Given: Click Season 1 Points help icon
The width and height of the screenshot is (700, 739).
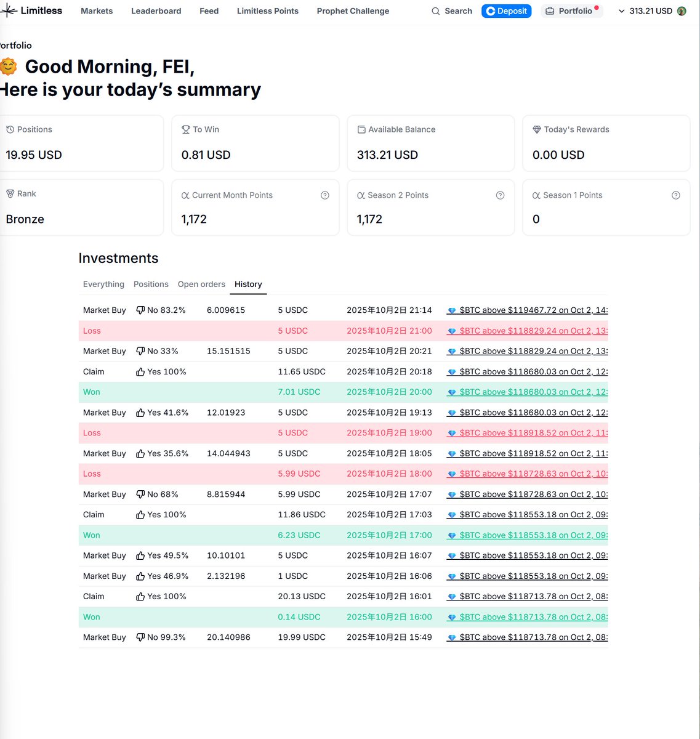Looking at the screenshot, I should coord(676,195).
